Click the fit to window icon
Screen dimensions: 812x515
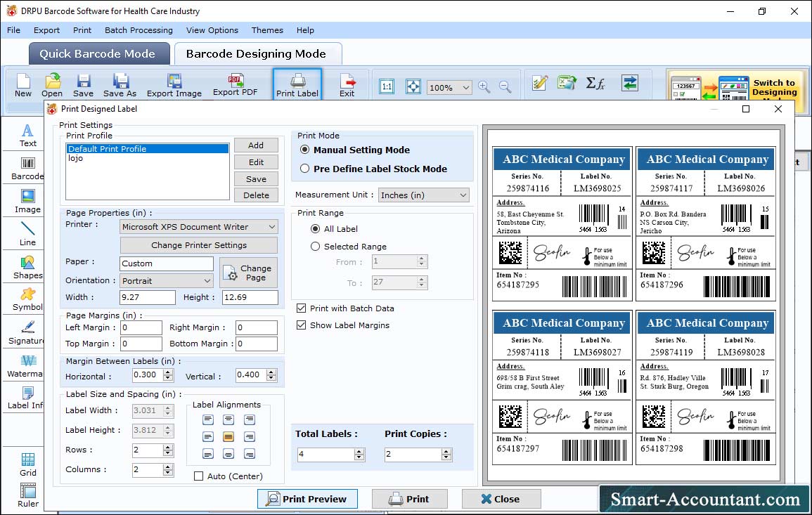coord(413,86)
